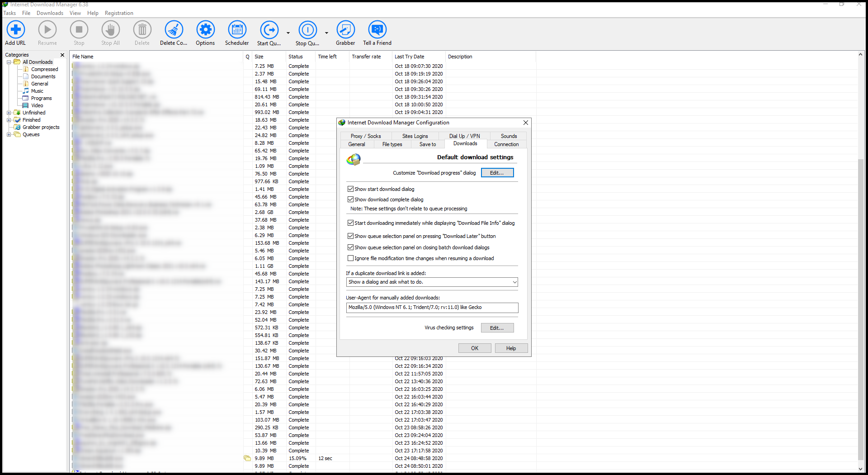Switch to the Save to tab
Screen dimensions: 868x475
pyautogui.click(x=428, y=144)
